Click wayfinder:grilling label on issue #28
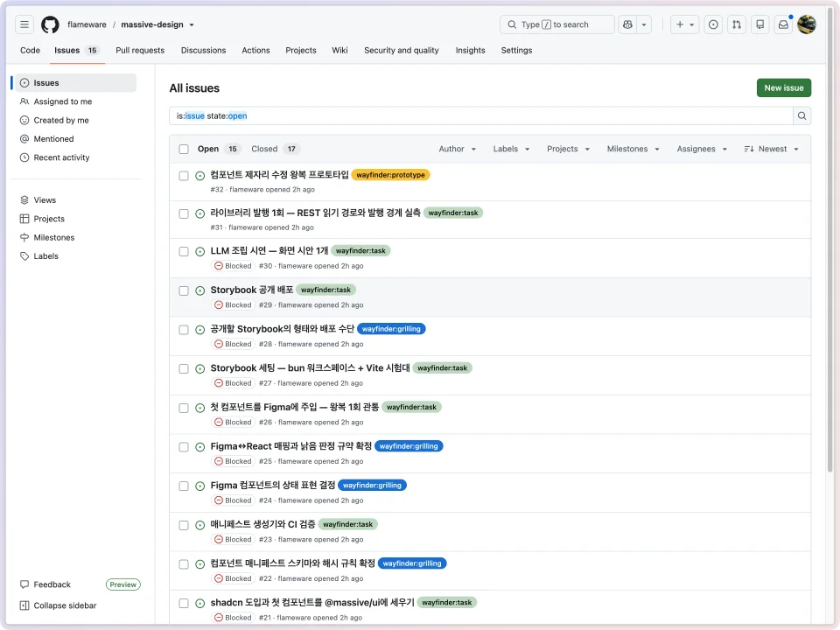Screen dimensions: 840x630 tap(391, 329)
